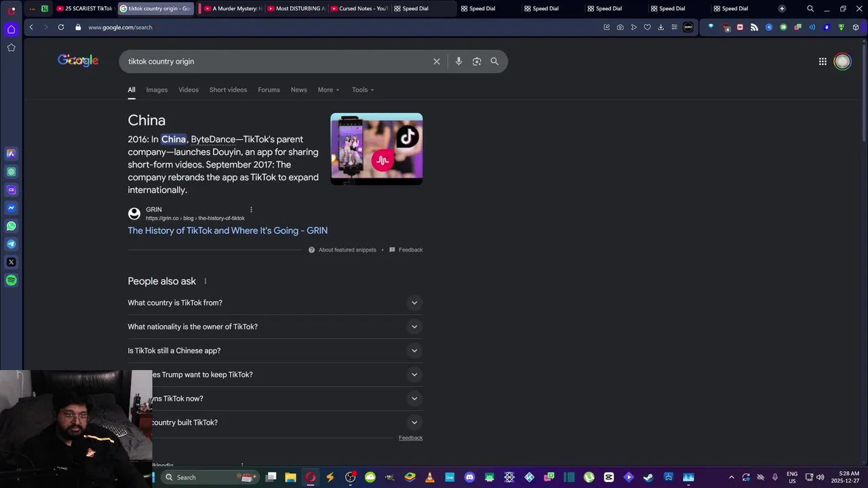Open the downloads arrow icon
Screen dimensions: 868x488
660,27
